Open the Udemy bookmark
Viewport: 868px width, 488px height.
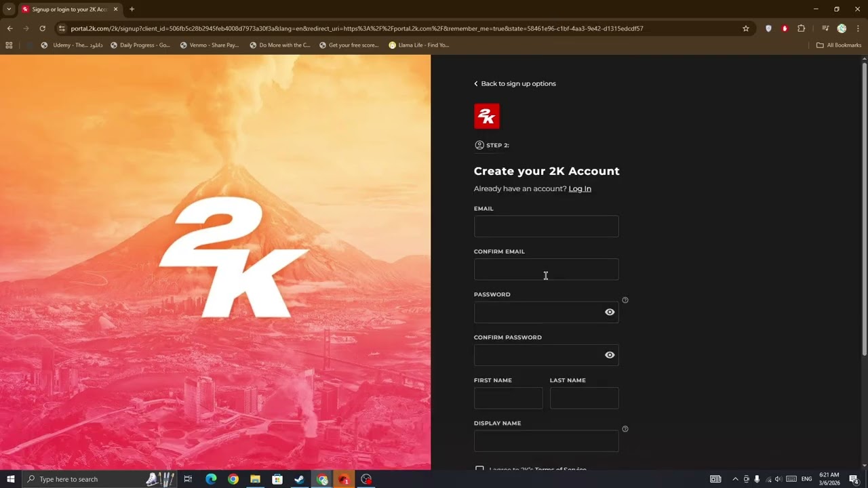pos(71,45)
